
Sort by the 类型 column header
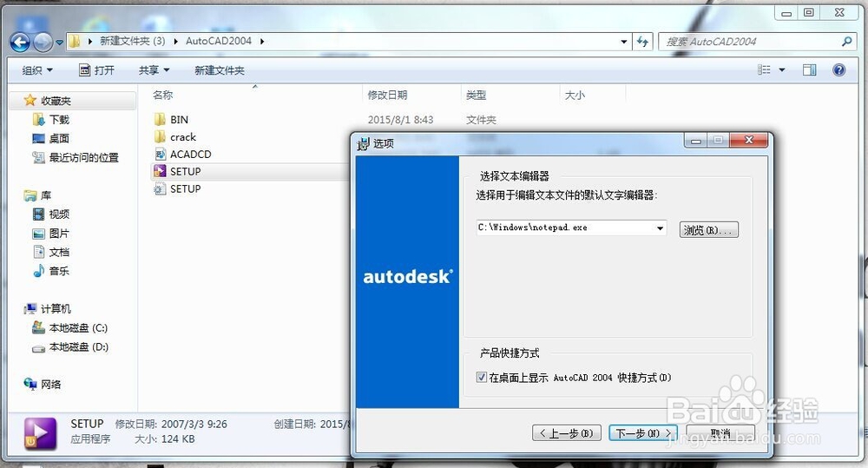pos(476,96)
